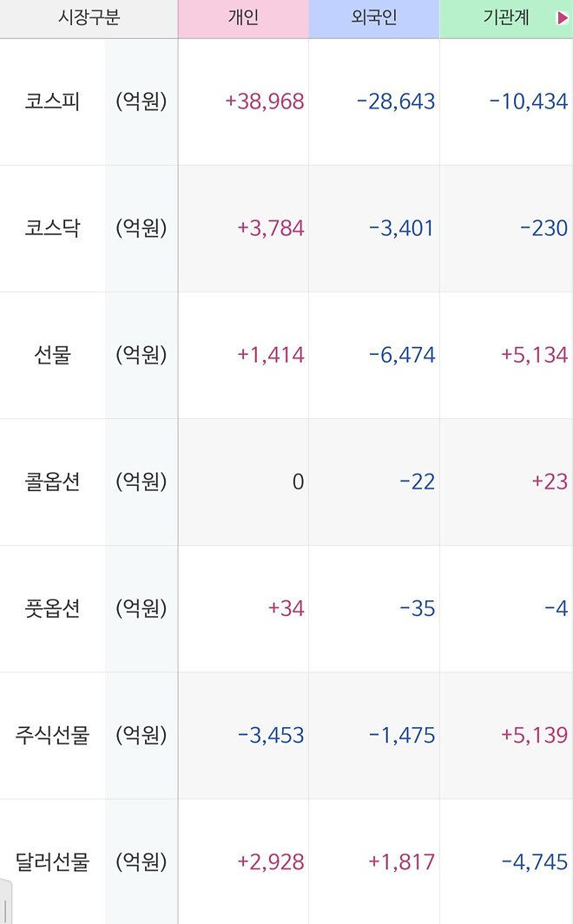Select the 개인 (Individual) column header
The width and height of the screenshot is (573, 924).
click(x=243, y=16)
